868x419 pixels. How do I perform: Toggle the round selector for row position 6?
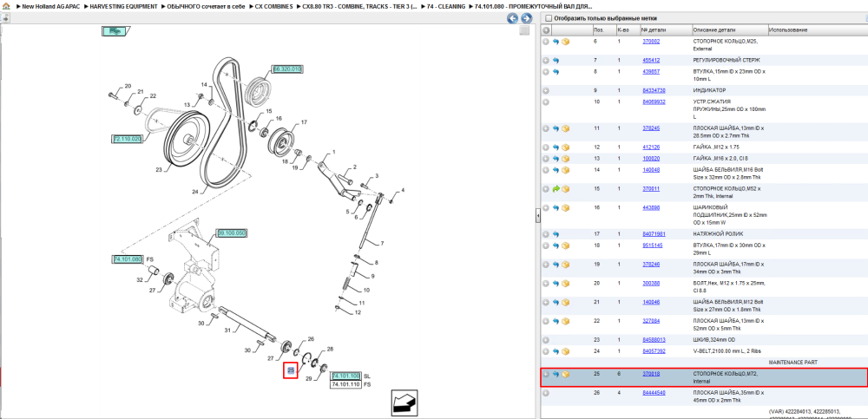click(546, 42)
